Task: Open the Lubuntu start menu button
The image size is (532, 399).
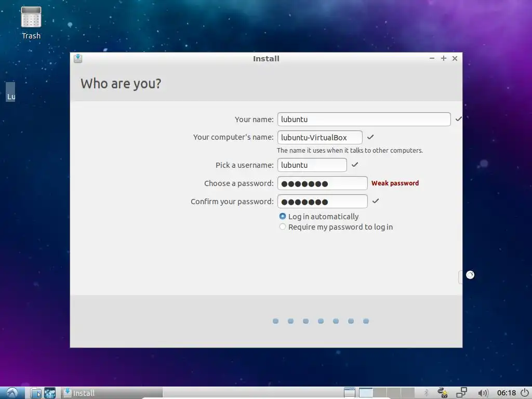Action: click(12, 393)
